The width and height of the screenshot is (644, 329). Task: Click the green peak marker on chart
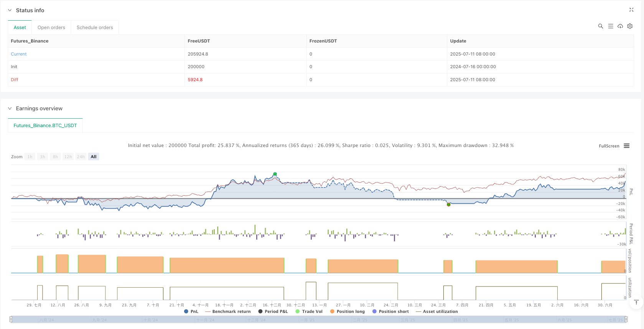click(275, 174)
